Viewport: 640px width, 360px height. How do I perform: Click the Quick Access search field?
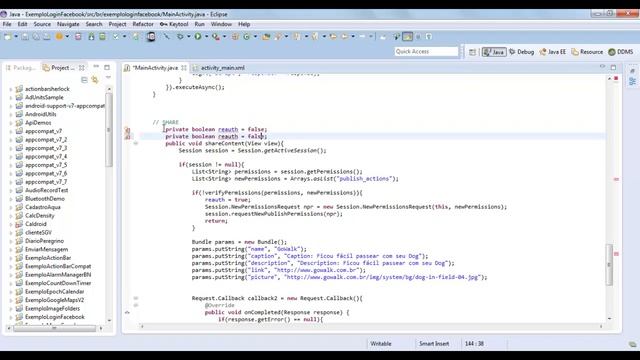426,51
